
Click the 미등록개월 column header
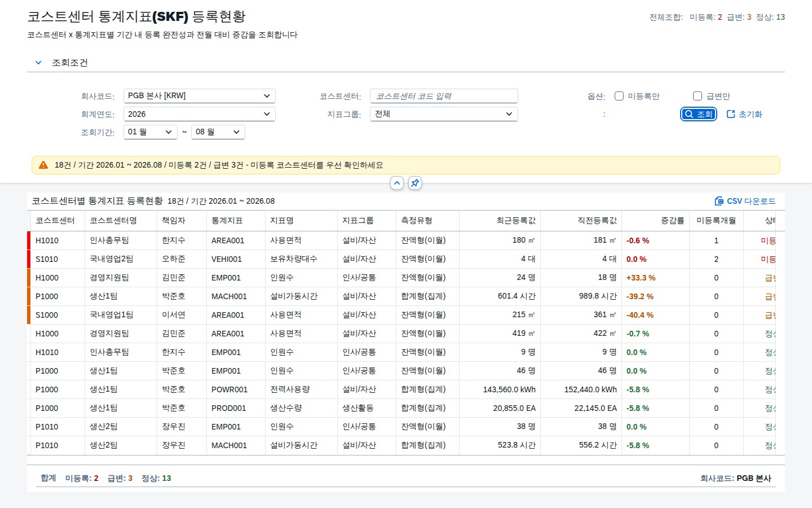[x=716, y=221]
